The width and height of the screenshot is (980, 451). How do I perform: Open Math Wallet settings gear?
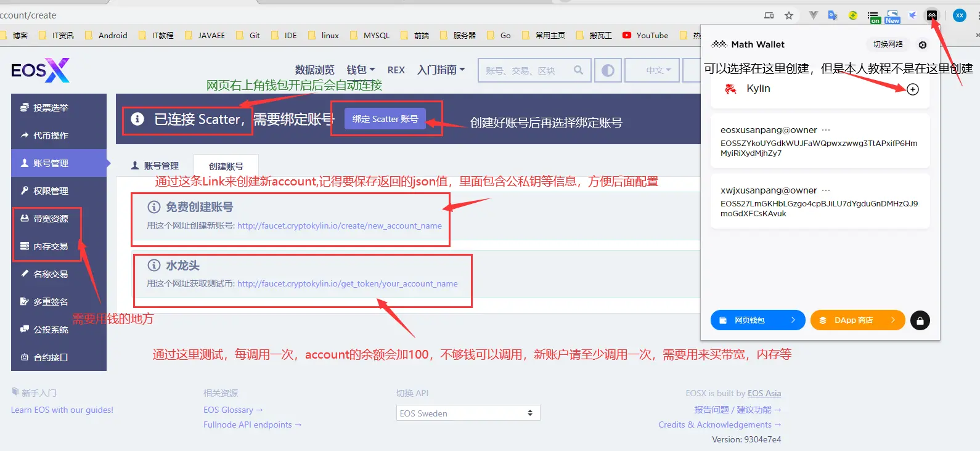tap(923, 45)
